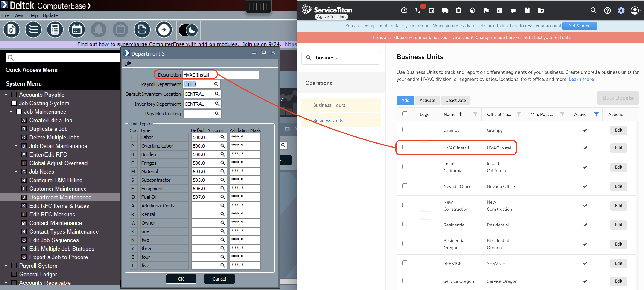
Task: Click the ServiceTitan settings search box
Action: pos(341,58)
